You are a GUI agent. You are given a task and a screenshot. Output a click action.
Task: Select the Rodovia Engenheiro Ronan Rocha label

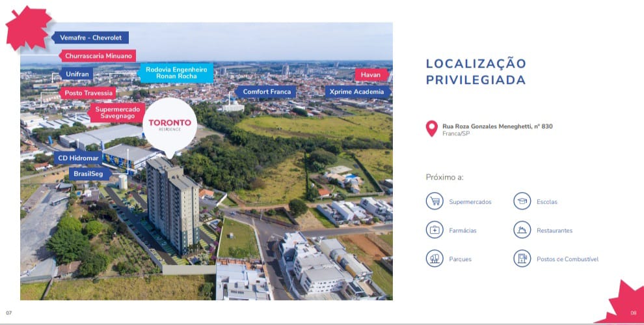pyautogui.click(x=176, y=73)
